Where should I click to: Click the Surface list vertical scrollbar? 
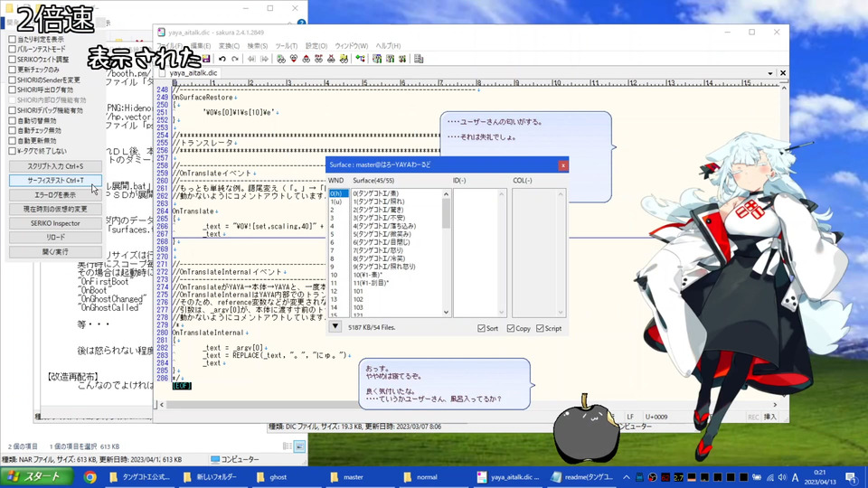pyautogui.click(x=446, y=253)
